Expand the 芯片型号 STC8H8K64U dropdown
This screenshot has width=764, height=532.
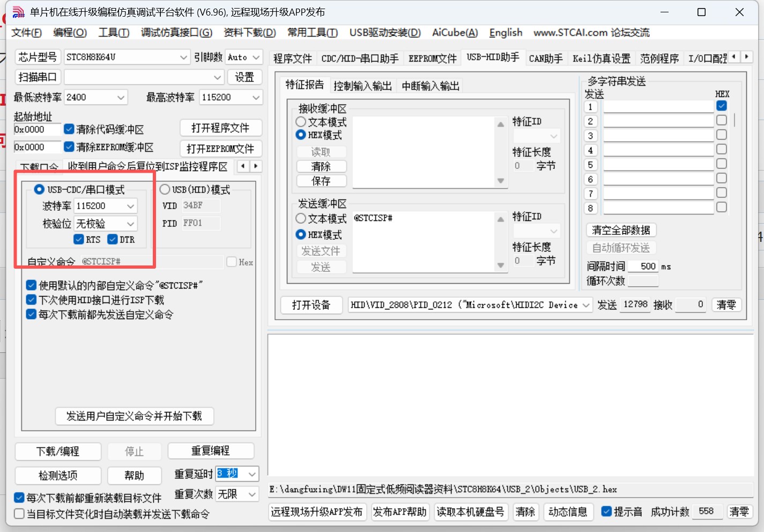tap(183, 57)
